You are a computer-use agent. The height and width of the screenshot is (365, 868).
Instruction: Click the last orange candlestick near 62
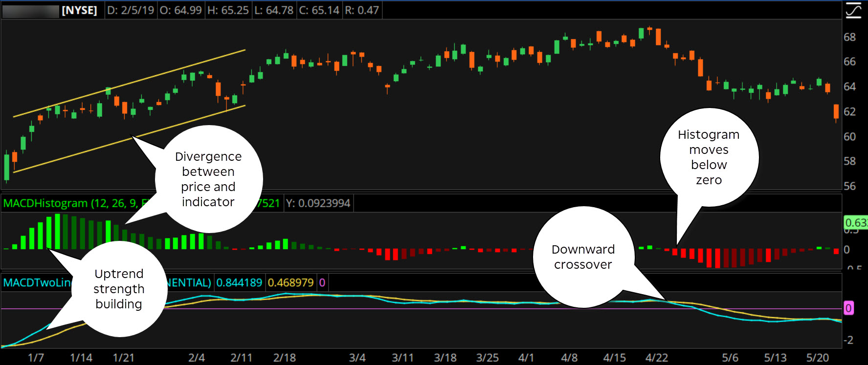click(836, 112)
